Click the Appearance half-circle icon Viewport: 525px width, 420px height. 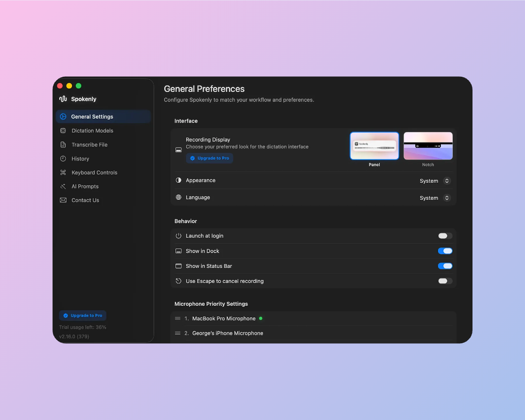click(x=178, y=180)
